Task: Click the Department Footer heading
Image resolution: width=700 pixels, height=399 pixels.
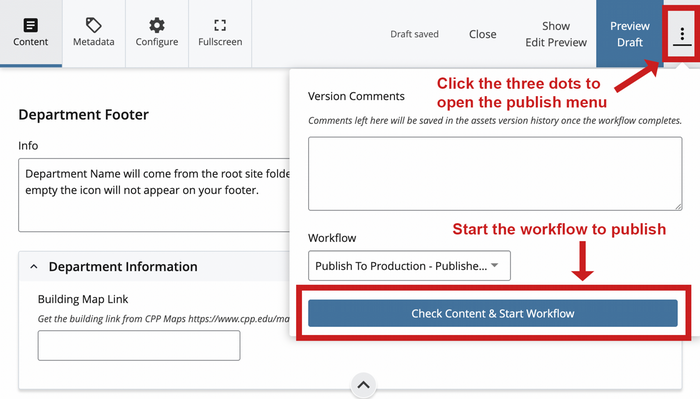Action: (83, 115)
